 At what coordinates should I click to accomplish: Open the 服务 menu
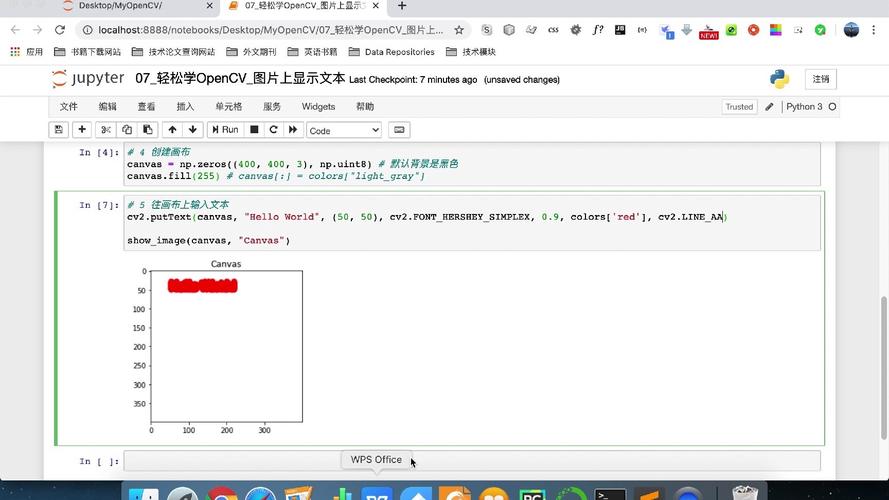point(272,107)
